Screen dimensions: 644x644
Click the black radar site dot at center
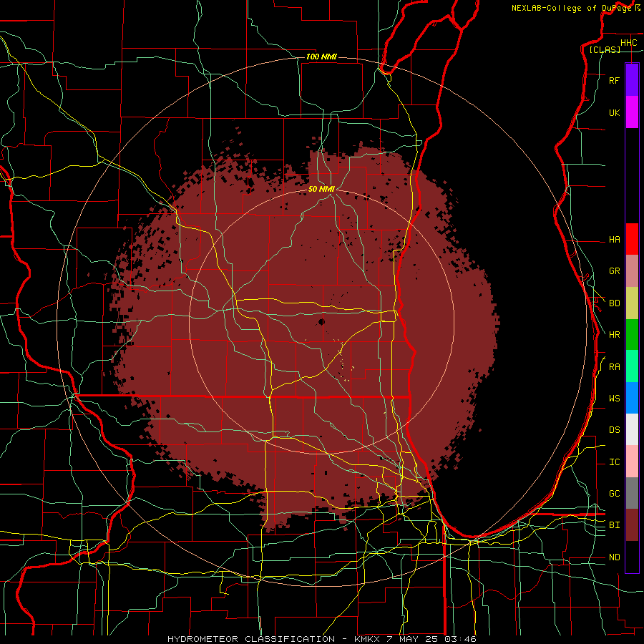321,321
